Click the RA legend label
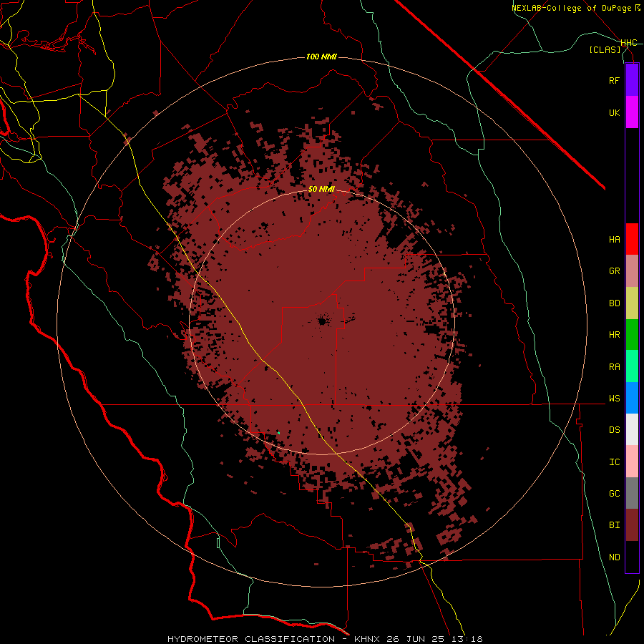Image resolution: width=644 pixels, height=644 pixels. click(614, 367)
